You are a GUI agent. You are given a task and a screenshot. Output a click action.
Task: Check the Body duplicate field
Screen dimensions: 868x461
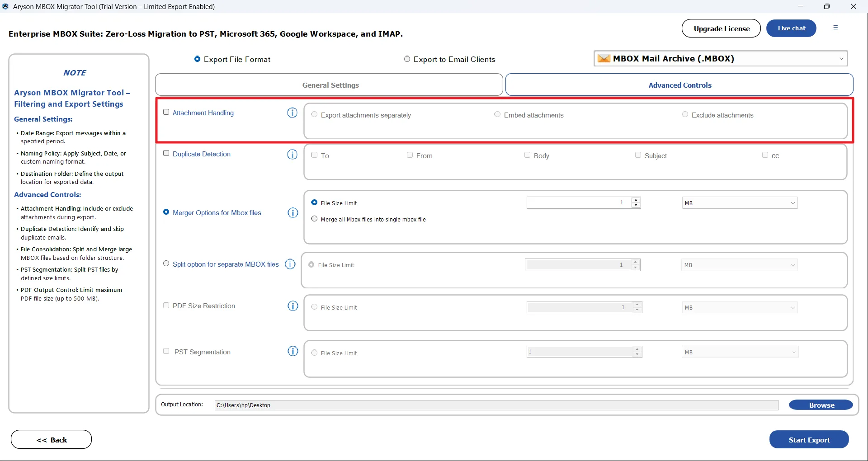(x=527, y=155)
